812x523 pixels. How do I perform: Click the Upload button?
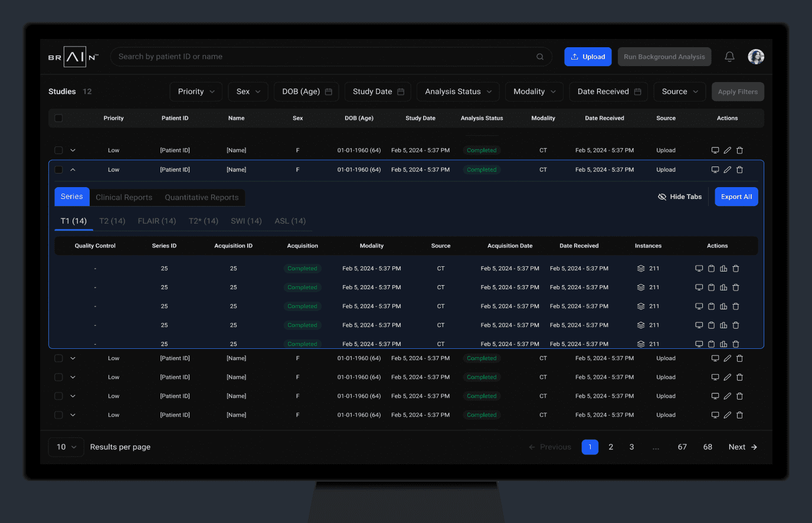click(588, 57)
